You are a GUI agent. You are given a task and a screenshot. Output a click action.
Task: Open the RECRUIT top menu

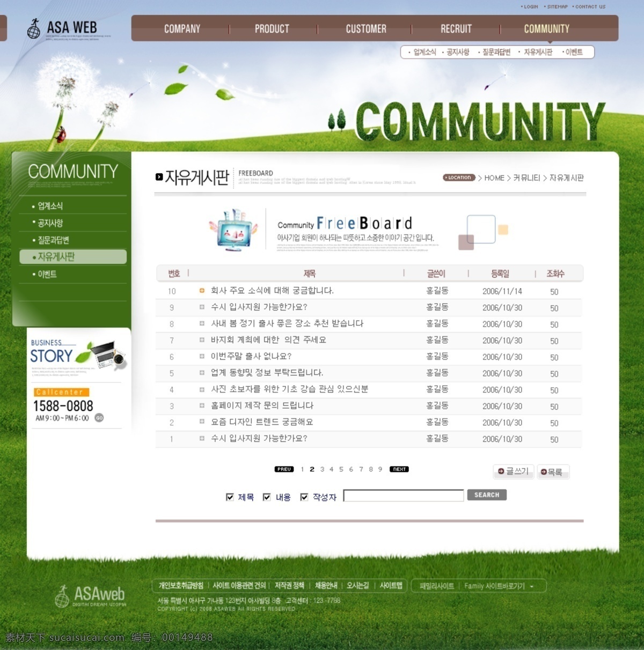[456, 29]
